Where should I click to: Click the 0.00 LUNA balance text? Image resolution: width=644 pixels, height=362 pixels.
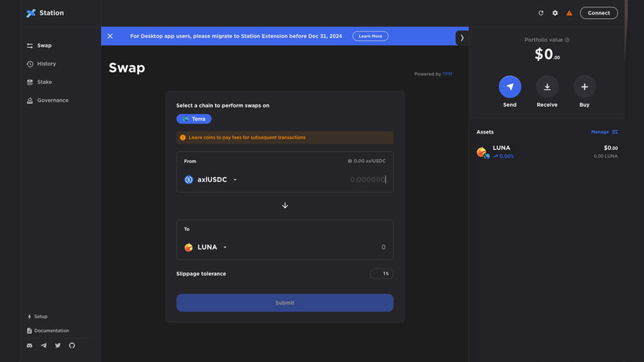pyautogui.click(x=605, y=156)
